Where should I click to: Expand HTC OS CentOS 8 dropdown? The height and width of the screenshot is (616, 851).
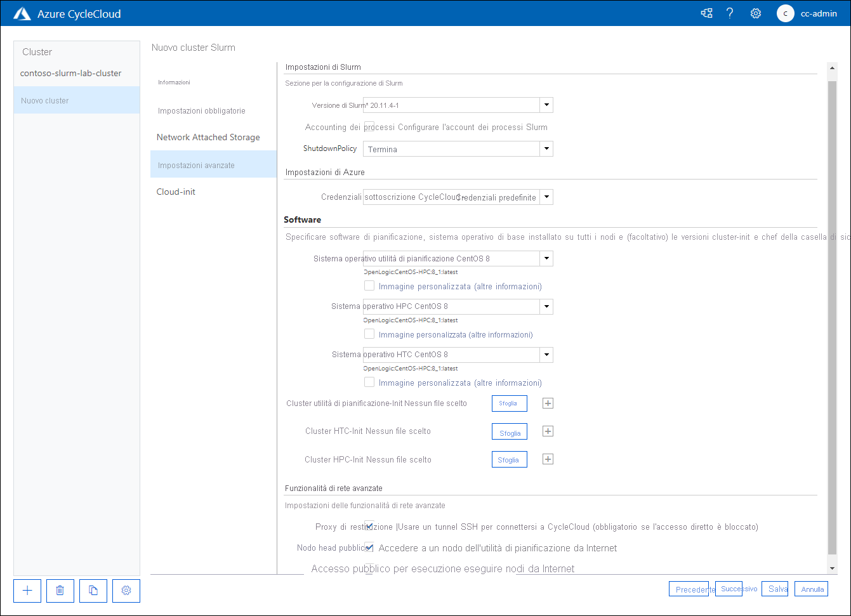pyautogui.click(x=546, y=355)
